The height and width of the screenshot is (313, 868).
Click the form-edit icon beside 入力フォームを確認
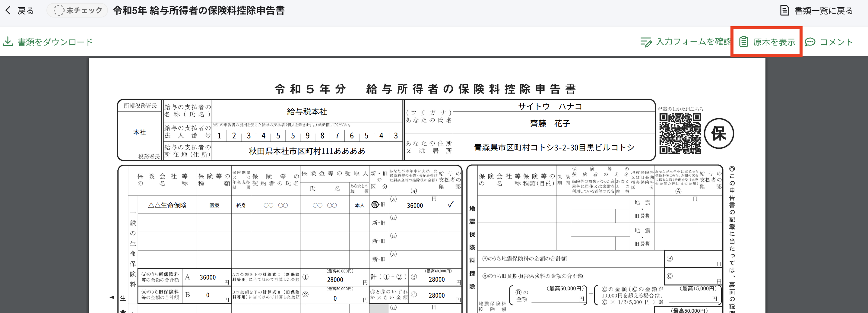(x=646, y=42)
